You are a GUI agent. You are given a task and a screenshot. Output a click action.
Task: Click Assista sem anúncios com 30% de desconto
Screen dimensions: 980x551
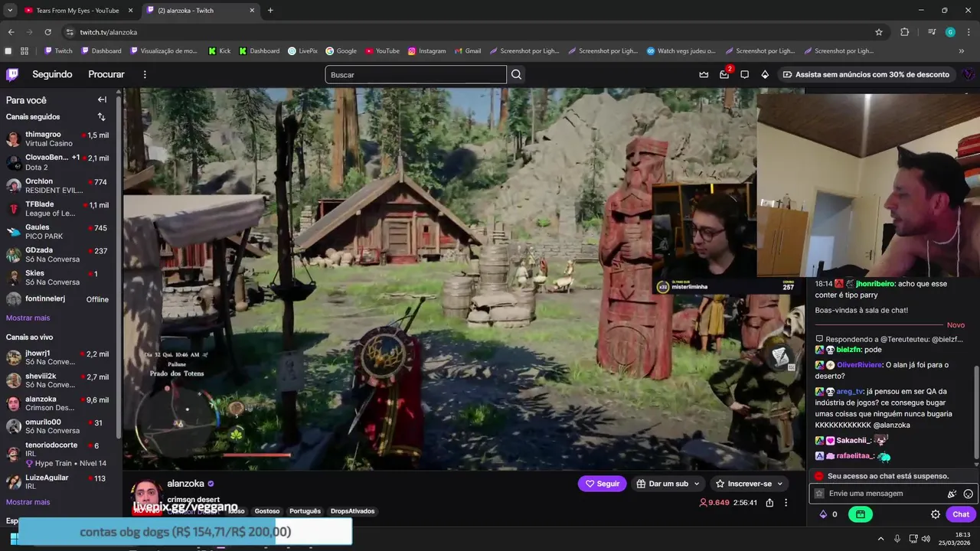click(866, 74)
